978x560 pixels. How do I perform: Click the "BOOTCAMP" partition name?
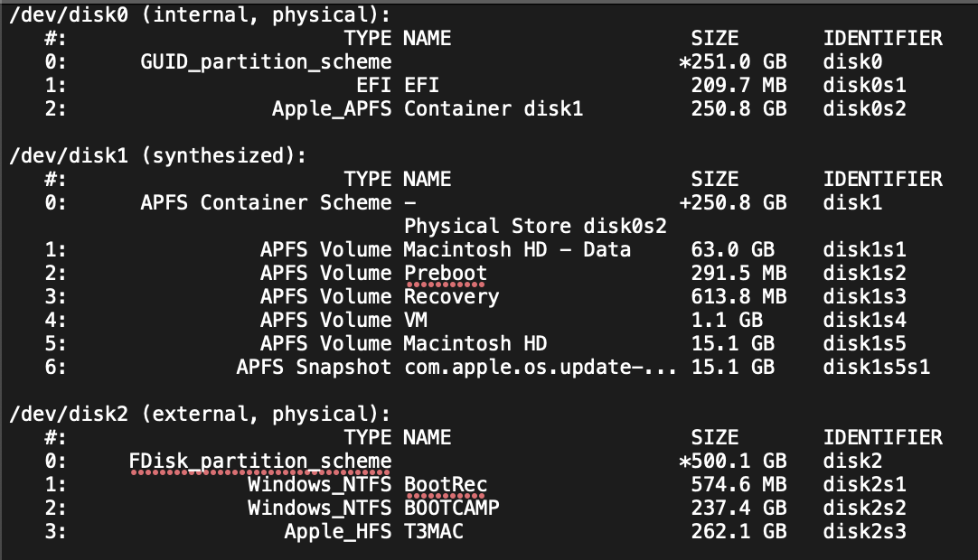coord(452,509)
